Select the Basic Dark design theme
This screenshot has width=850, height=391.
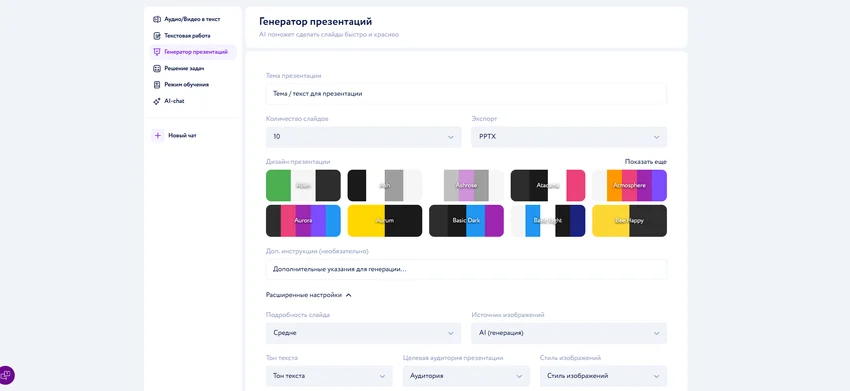466,221
